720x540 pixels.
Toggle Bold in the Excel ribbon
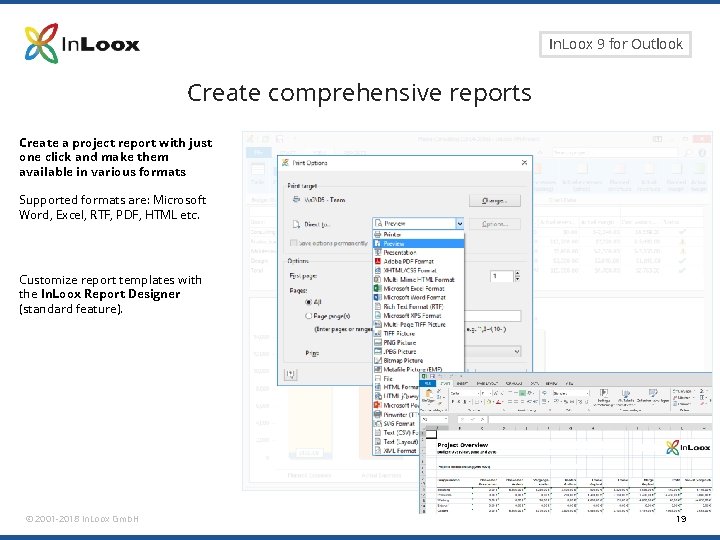453,402
